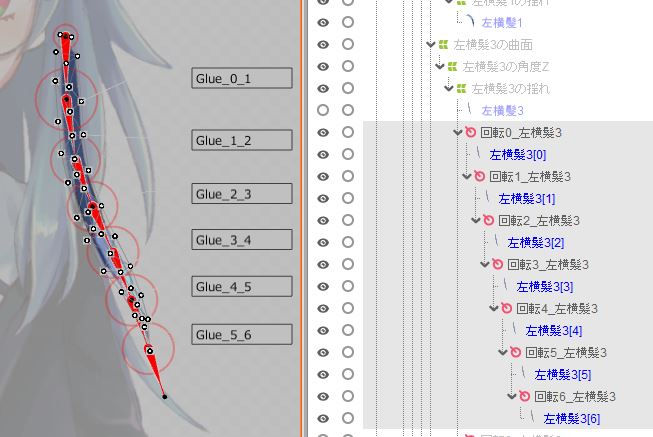Viewport: 653px width, 437px height.
Task: Collapse the 左横髪3の揺れ tree node
Action: 449,88
